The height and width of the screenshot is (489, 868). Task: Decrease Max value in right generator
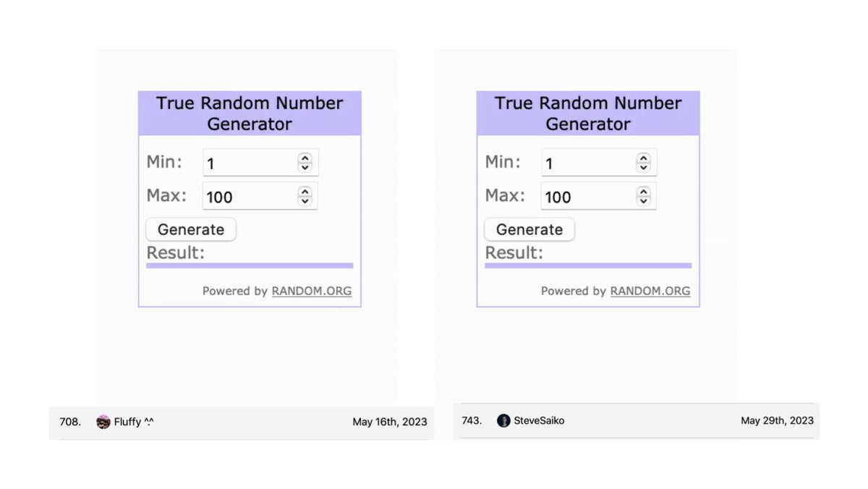click(x=644, y=200)
